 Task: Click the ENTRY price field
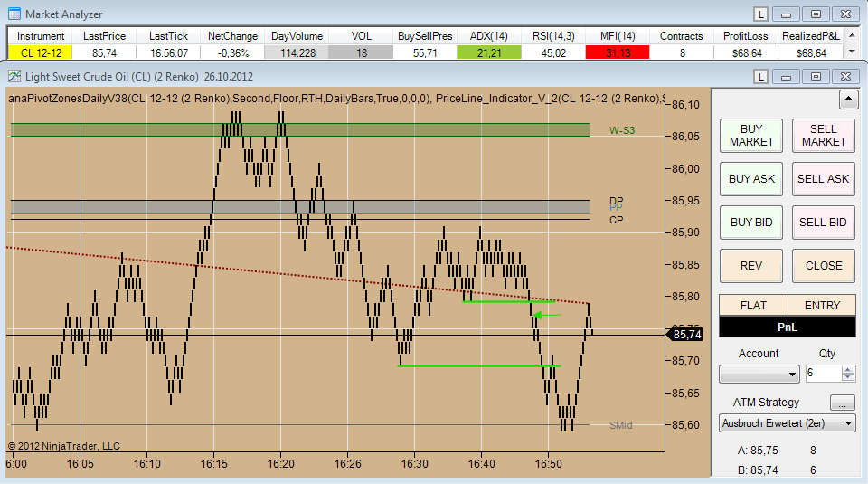pos(822,305)
